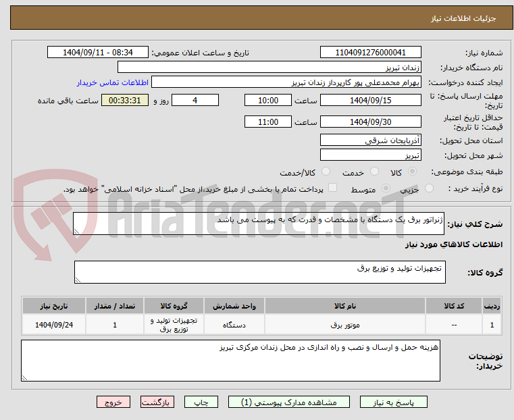Click the validity date 1404/09/30 field

(370, 122)
